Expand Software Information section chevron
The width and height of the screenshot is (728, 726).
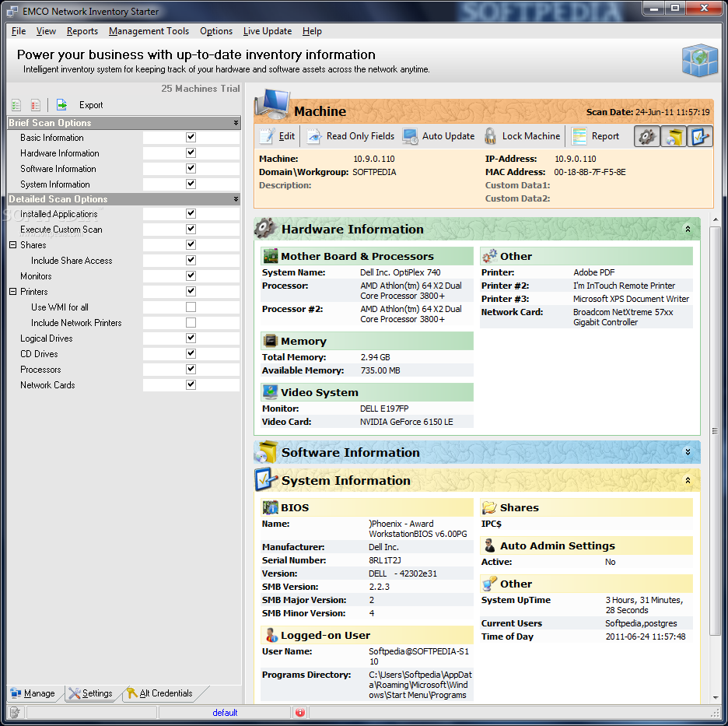[688, 452]
